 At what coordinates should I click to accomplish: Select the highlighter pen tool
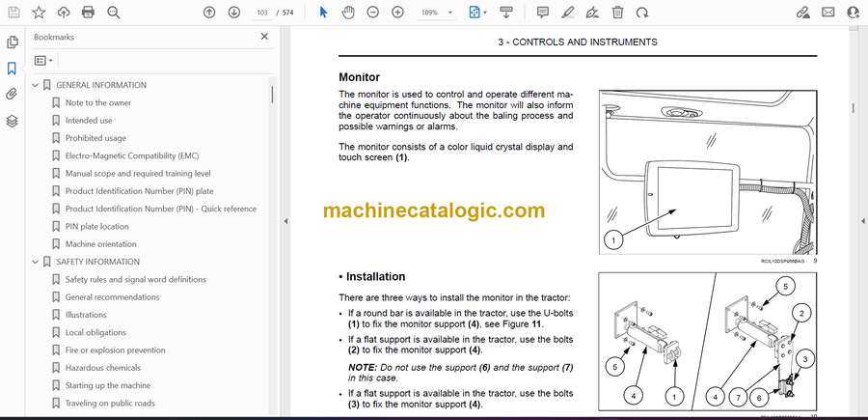568,13
